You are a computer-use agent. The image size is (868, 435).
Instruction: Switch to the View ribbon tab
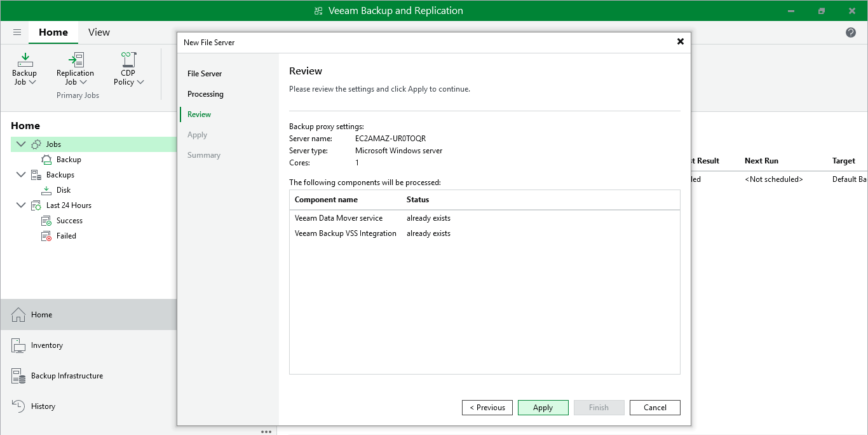tap(99, 32)
